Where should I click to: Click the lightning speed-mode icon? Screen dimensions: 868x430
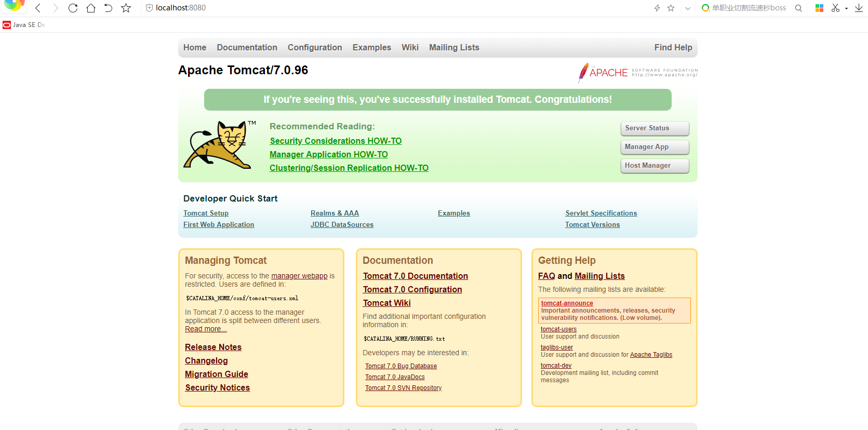click(x=657, y=8)
